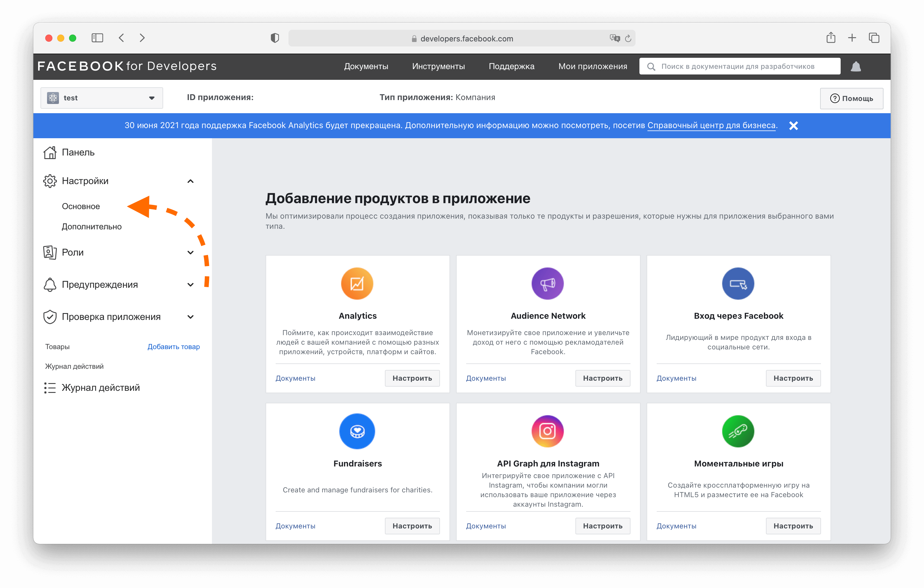Click the Fundraisers heart icon
Viewport: 924px width, 588px height.
click(357, 431)
